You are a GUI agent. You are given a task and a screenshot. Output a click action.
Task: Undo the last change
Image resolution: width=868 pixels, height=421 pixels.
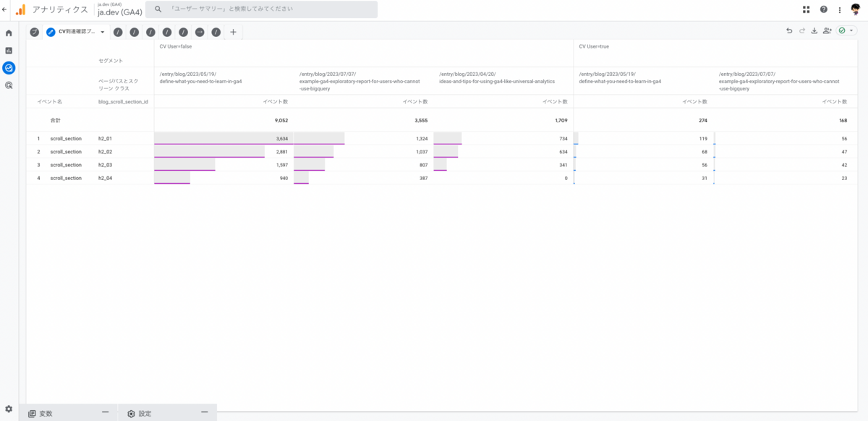coord(789,31)
